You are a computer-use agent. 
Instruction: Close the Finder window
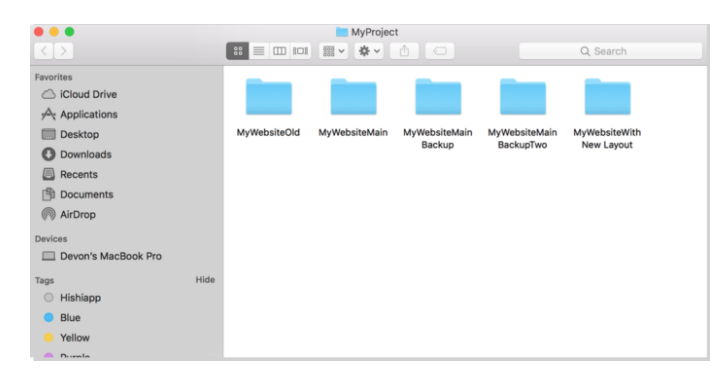click(x=39, y=32)
